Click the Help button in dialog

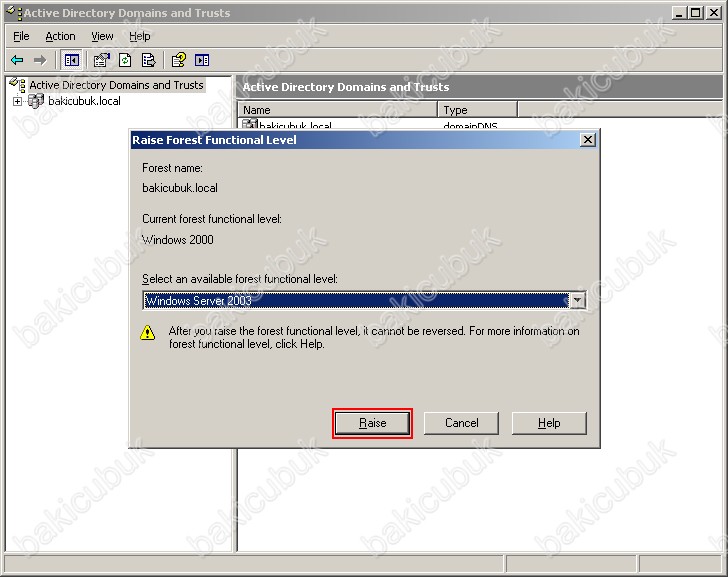point(549,423)
